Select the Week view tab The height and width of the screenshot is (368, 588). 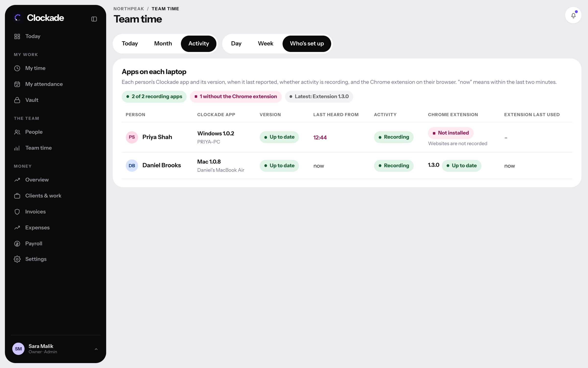click(266, 44)
